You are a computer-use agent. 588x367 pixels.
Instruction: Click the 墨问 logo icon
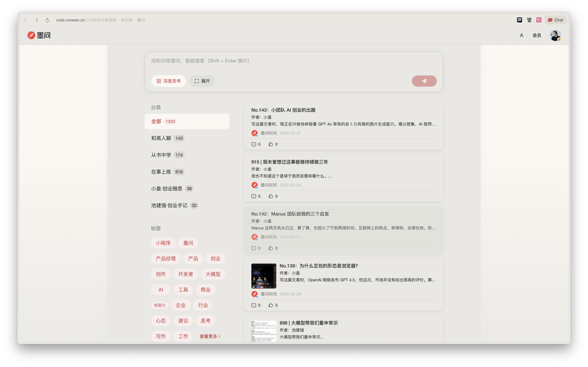coord(31,35)
